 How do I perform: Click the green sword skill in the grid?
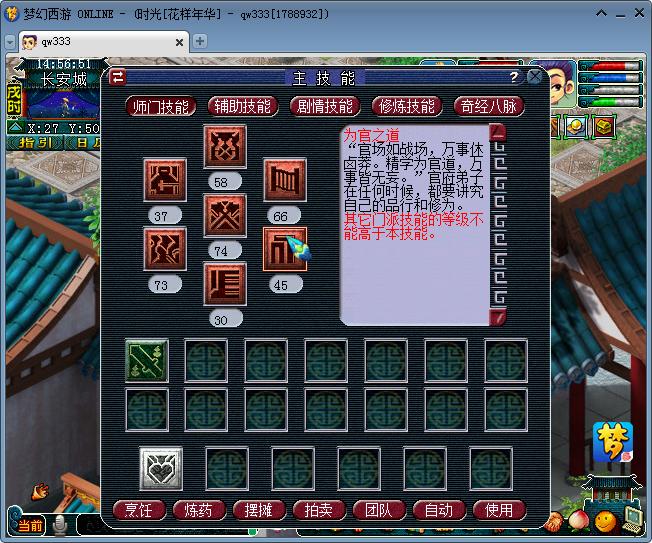(x=147, y=360)
